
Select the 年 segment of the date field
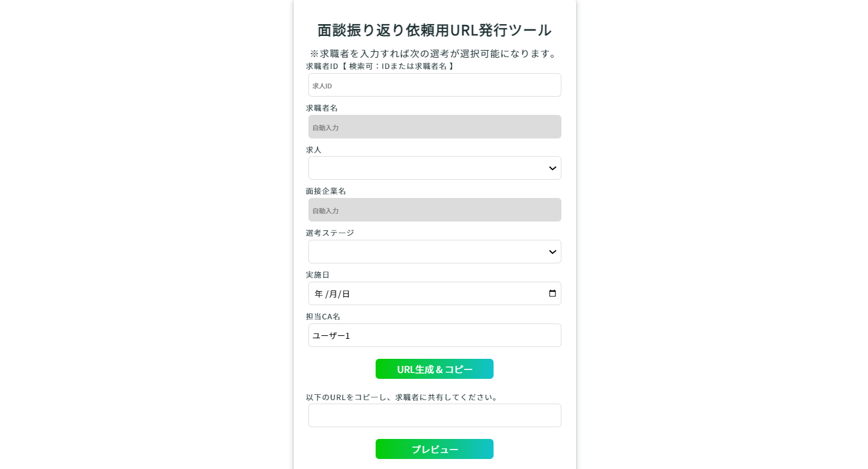[x=319, y=293]
